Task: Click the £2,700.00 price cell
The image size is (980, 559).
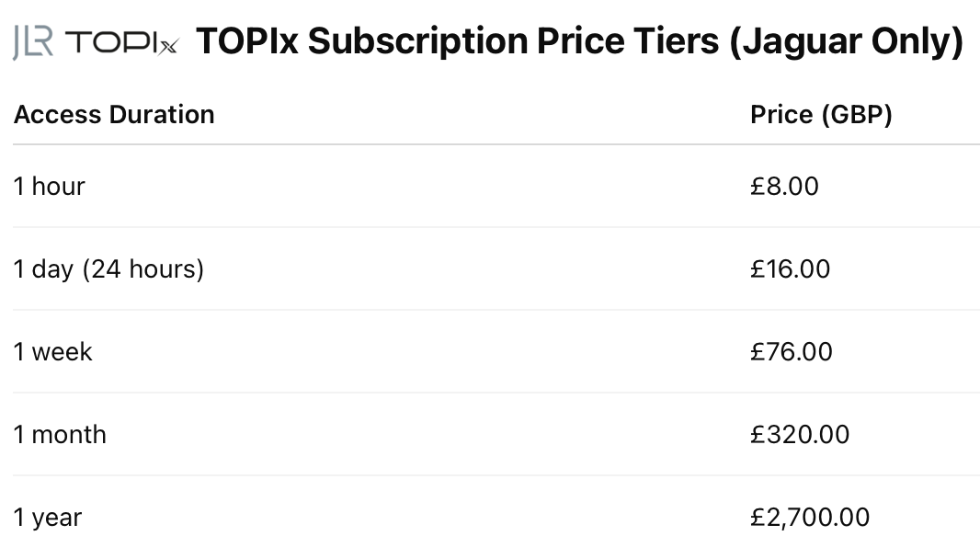Action: click(810, 518)
